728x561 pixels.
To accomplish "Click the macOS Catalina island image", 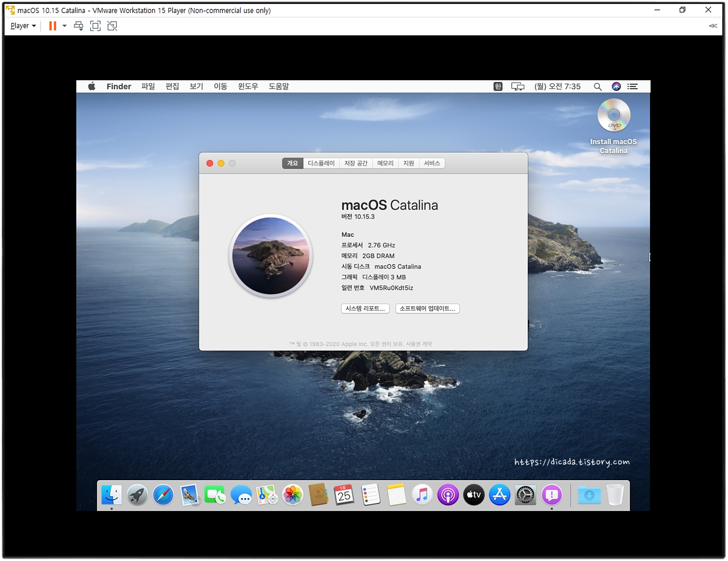I will click(271, 256).
